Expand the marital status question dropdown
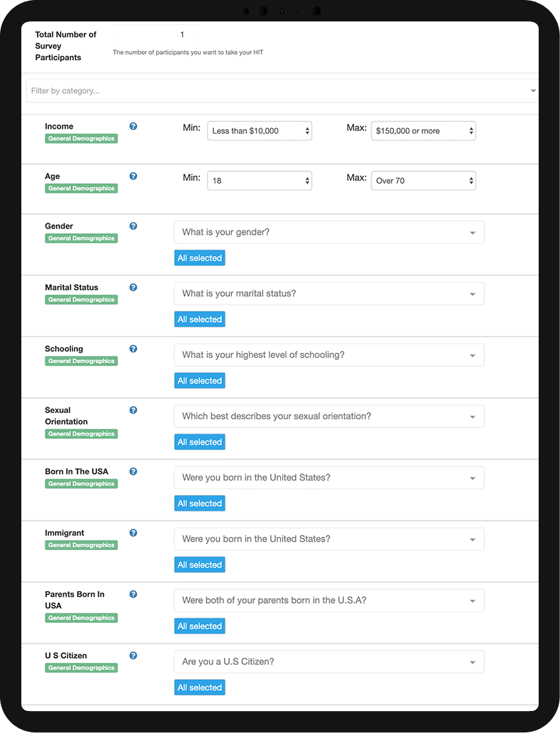Screen dimensions: 560x733 coord(329,293)
